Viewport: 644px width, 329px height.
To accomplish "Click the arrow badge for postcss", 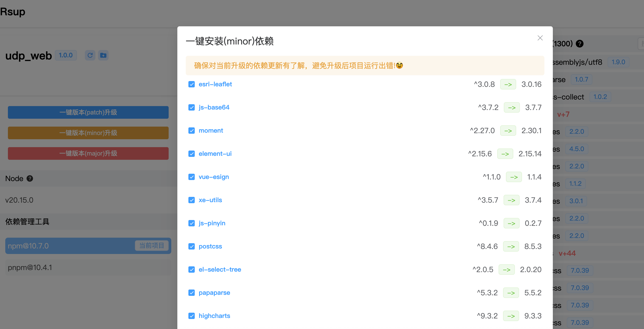I will pos(511,247).
